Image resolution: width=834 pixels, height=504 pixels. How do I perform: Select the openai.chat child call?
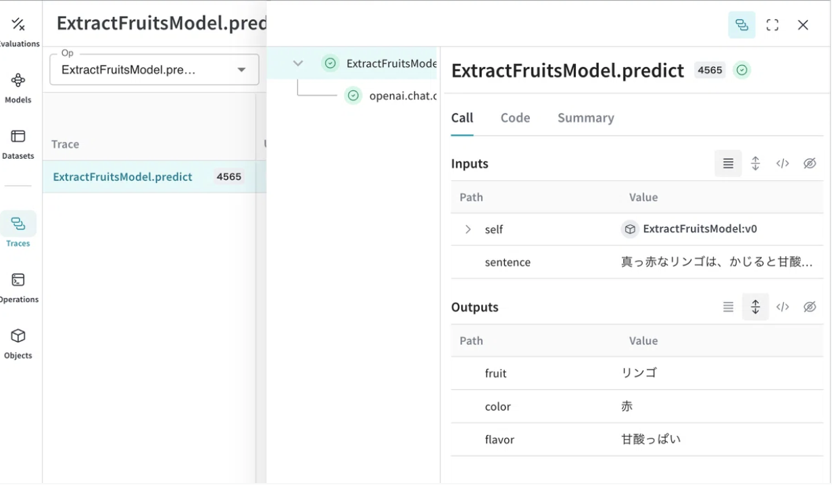pyautogui.click(x=403, y=95)
